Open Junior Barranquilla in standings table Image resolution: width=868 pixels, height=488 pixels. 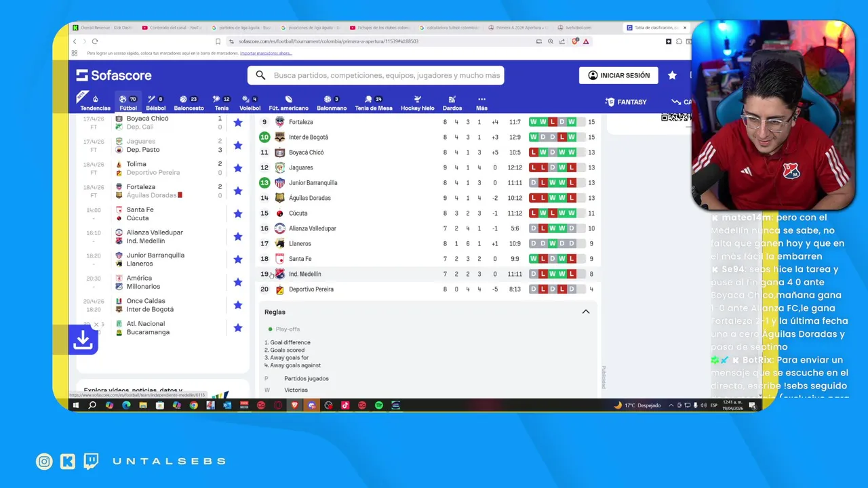pos(313,183)
